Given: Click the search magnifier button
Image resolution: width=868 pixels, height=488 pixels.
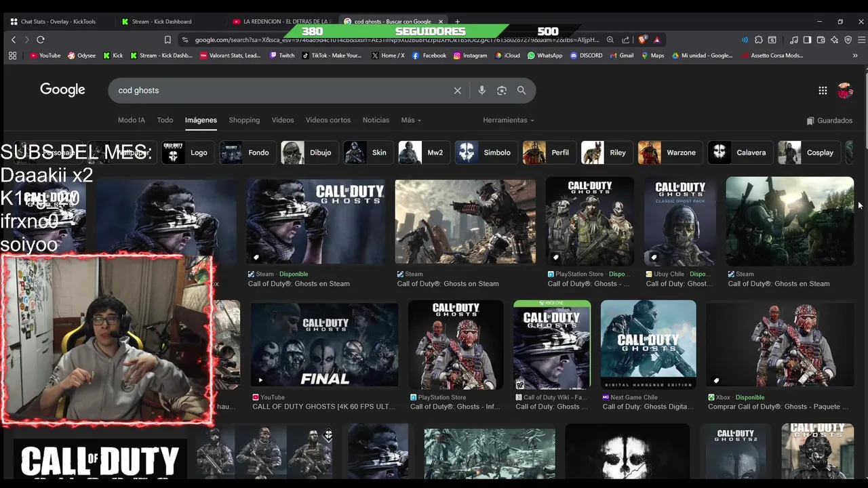Looking at the screenshot, I should pyautogui.click(x=521, y=90).
